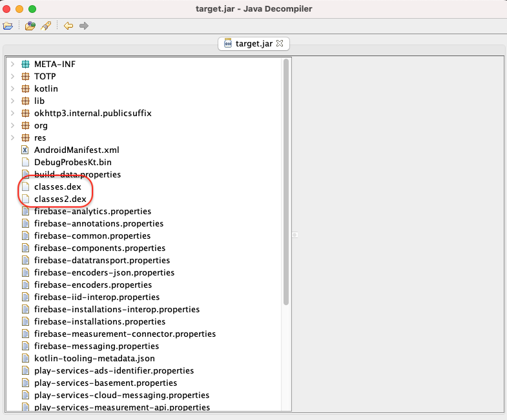Go back with the left arrow icon
This screenshot has width=507, height=420.
(x=68, y=26)
